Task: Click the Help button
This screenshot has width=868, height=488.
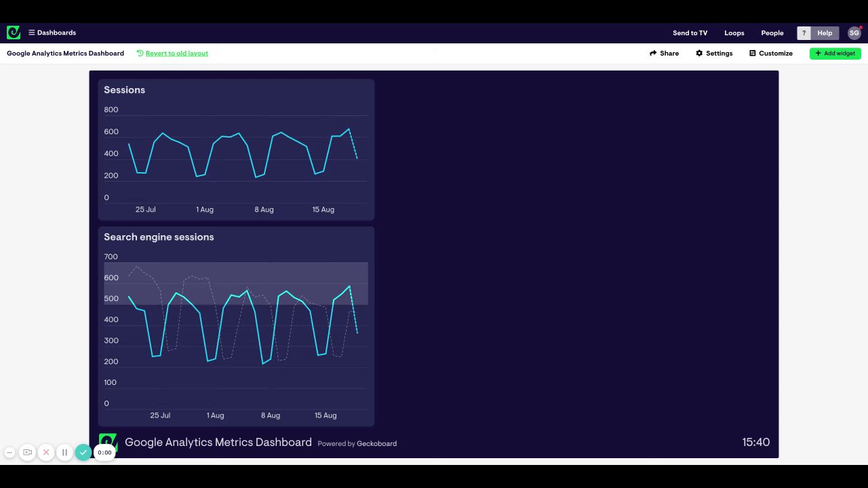Action: pos(825,33)
